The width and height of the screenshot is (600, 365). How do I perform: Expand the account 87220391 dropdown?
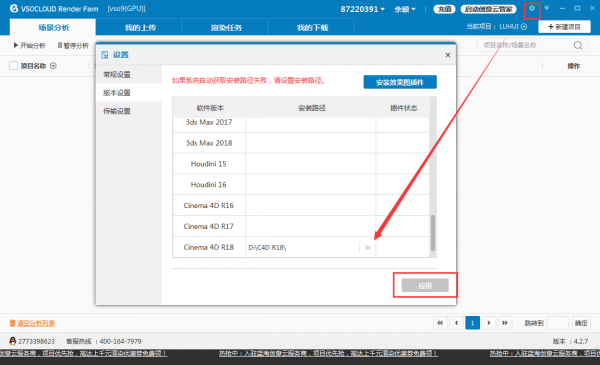click(362, 9)
